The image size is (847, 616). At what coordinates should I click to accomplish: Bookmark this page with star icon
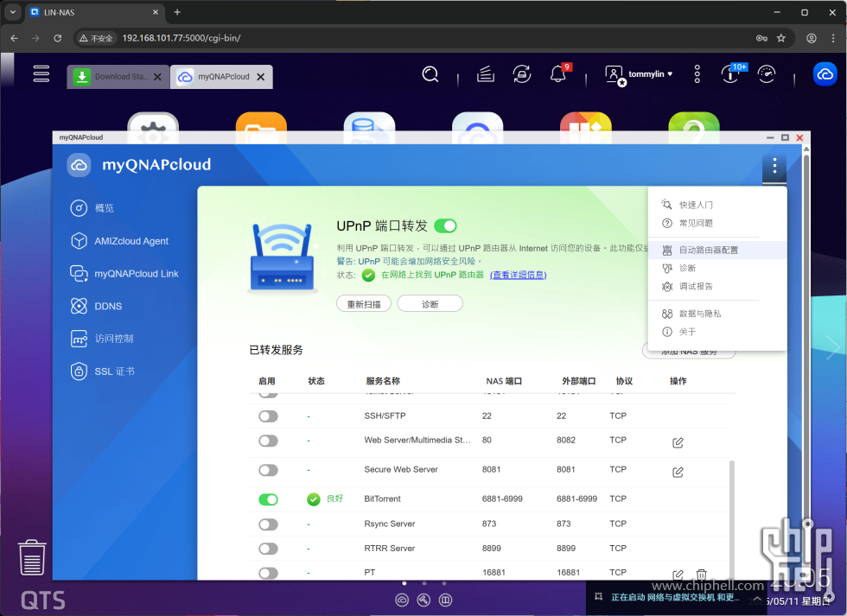pos(781,38)
